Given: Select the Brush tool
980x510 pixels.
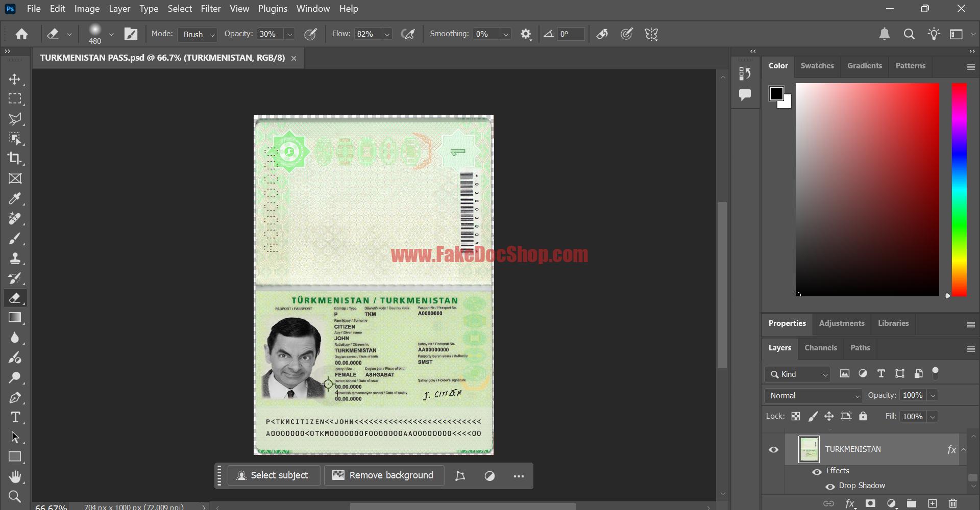Looking at the screenshot, I should tap(15, 238).
